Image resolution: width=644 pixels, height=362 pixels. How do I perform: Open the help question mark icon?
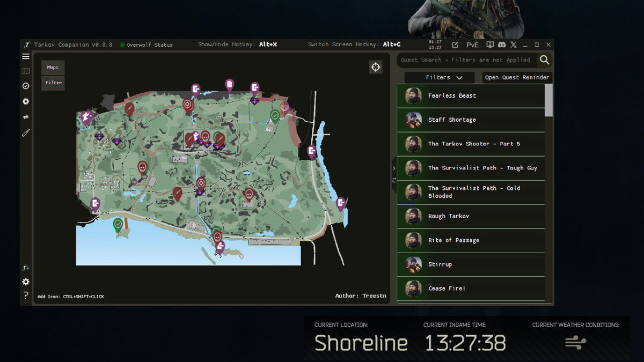tap(25, 295)
